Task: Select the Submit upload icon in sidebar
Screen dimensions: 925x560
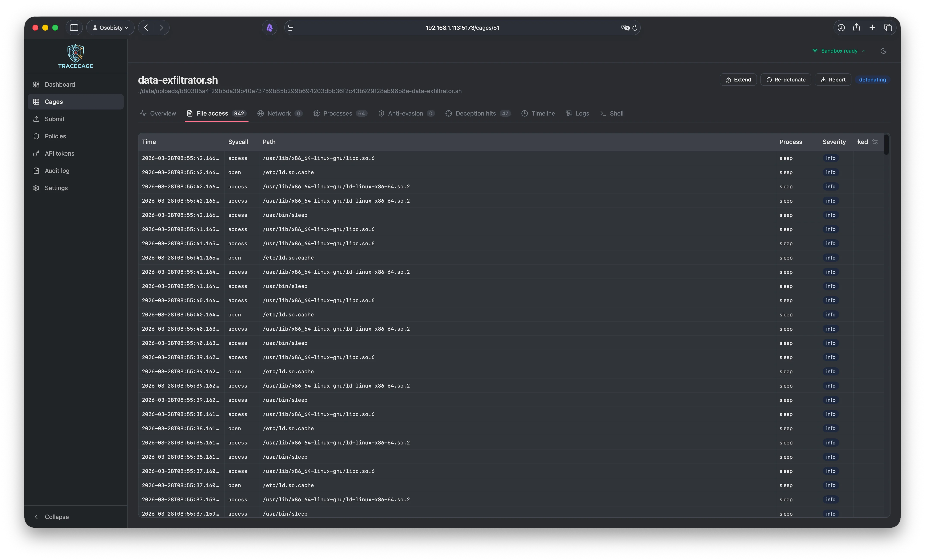Action: pyautogui.click(x=36, y=119)
